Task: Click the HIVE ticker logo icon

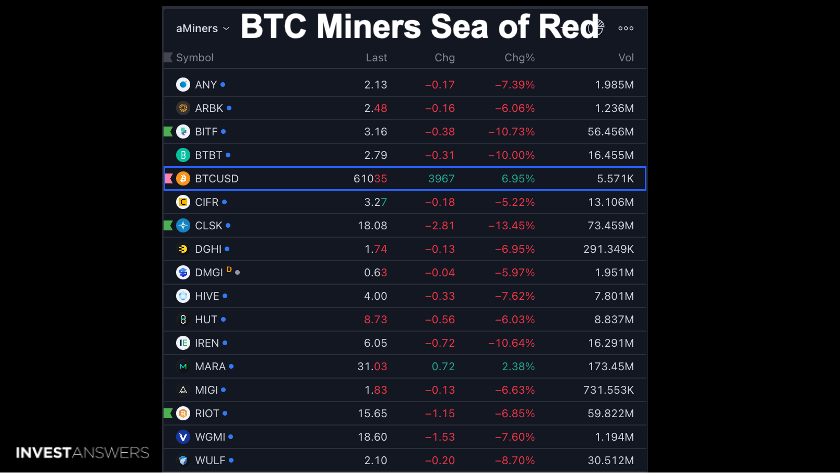Action: pos(183,296)
